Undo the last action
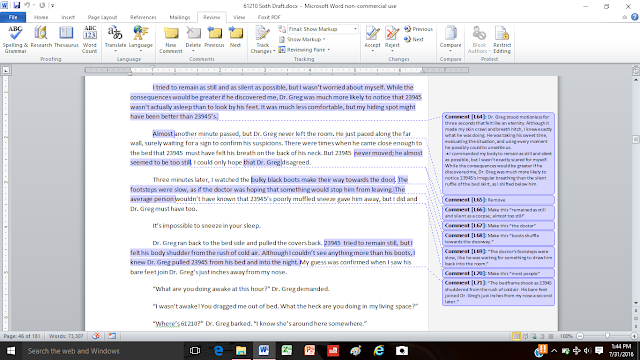Screen dimensions: 640x360 click(x=27, y=6)
